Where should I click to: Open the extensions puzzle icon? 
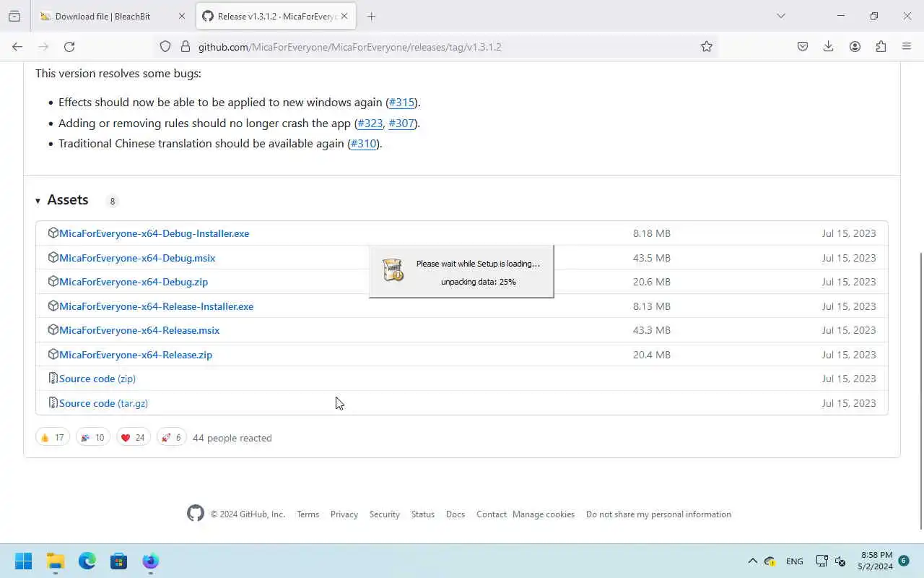[881, 46]
